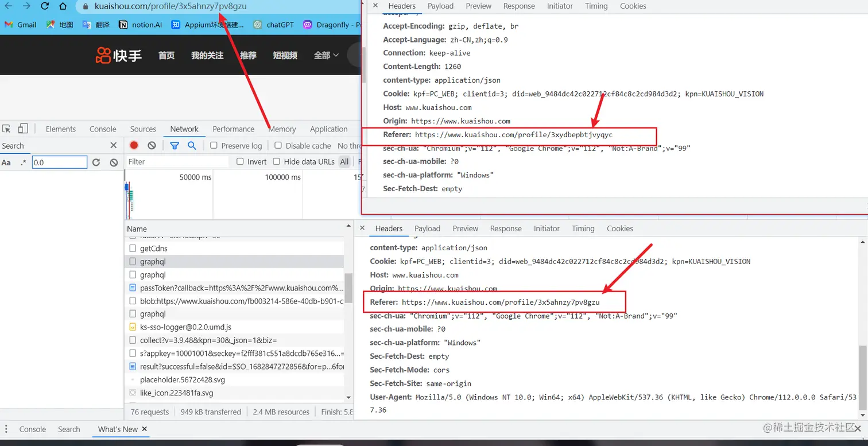Clear the network log with the ban icon

click(x=152, y=146)
